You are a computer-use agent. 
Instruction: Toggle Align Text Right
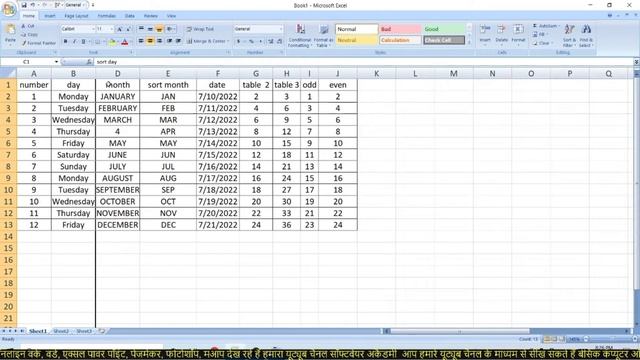coord(159,41)
